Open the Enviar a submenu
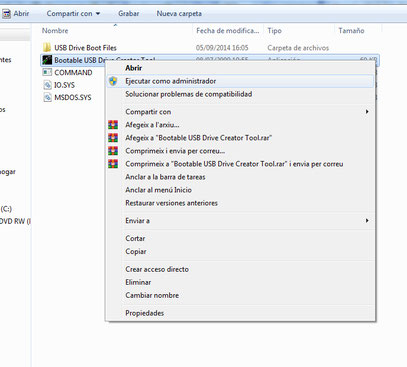 pyautogui.click(x=240, y=220)
